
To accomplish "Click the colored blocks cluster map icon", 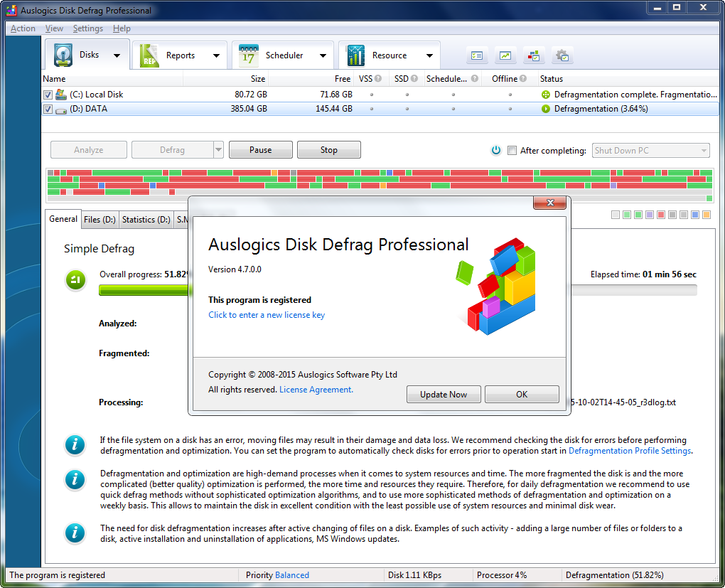I will [534, 55].
